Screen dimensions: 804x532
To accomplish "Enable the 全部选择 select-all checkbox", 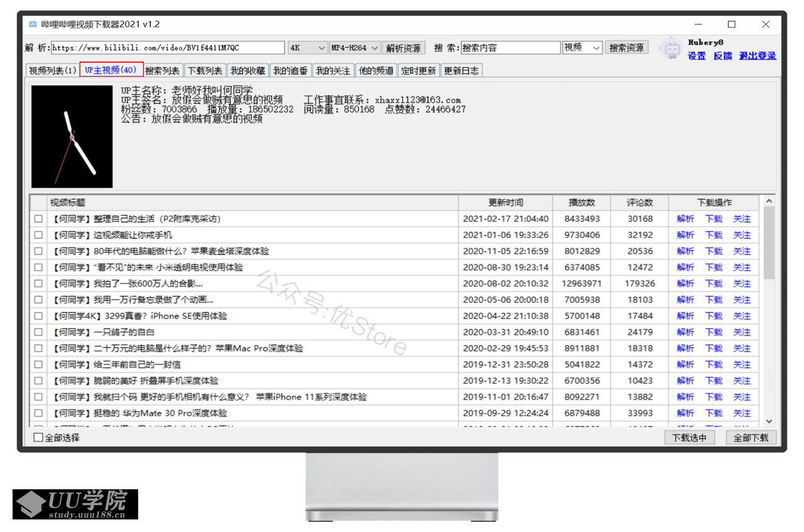I will (38, 438).
